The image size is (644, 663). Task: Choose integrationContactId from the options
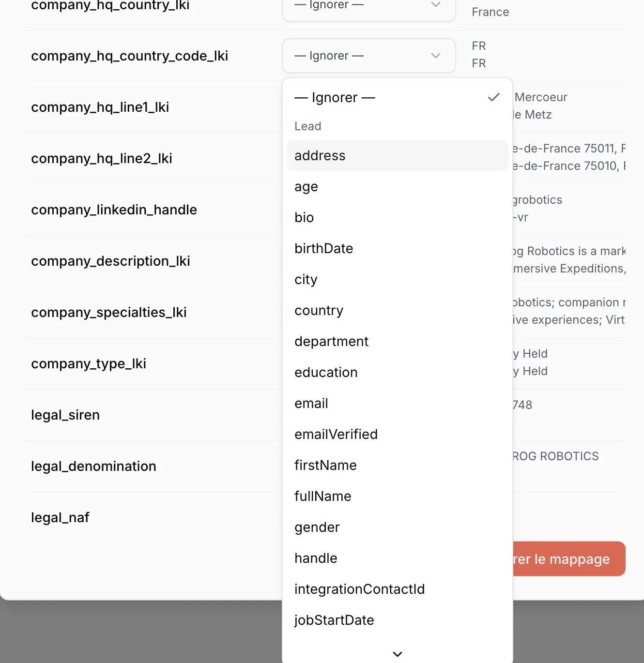(397, 589)
